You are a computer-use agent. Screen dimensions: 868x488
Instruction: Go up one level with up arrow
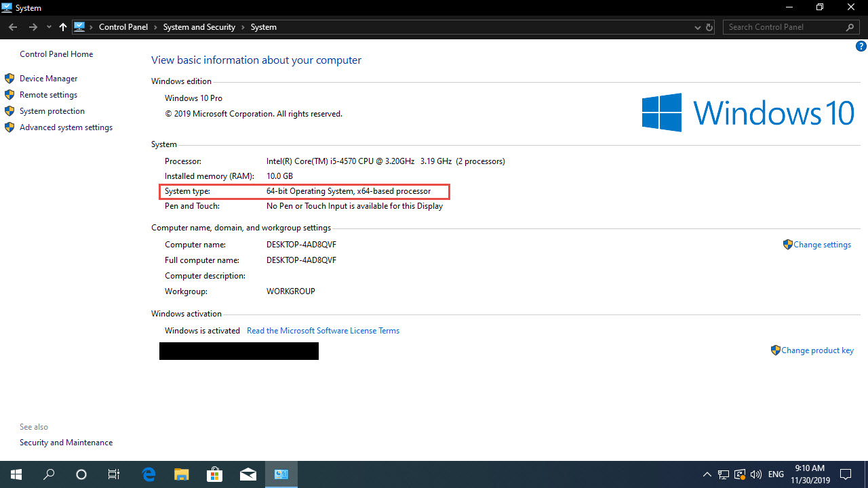pyautogui.click(x=63, y=27)
